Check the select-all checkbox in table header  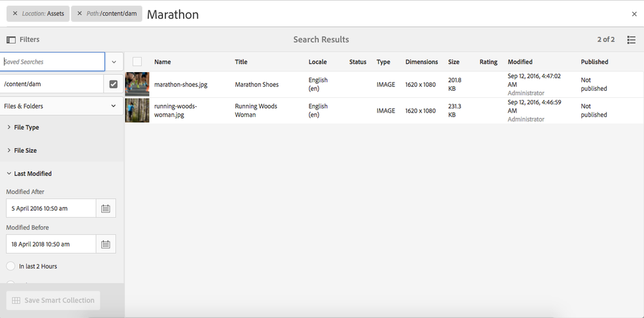pos(137,62)
